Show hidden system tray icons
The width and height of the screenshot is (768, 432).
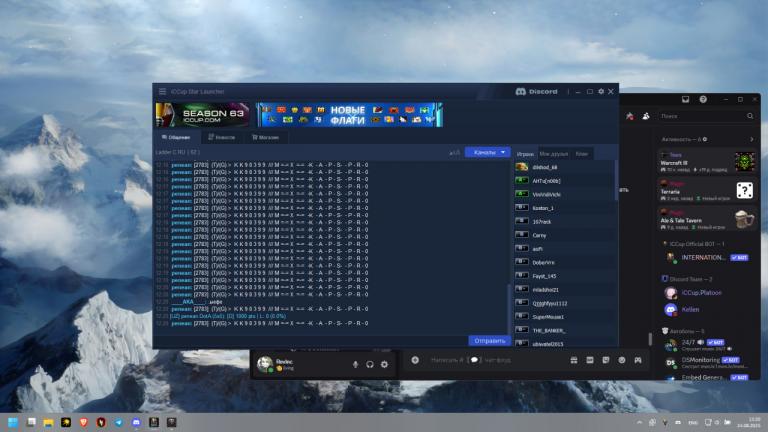point(639,422)
